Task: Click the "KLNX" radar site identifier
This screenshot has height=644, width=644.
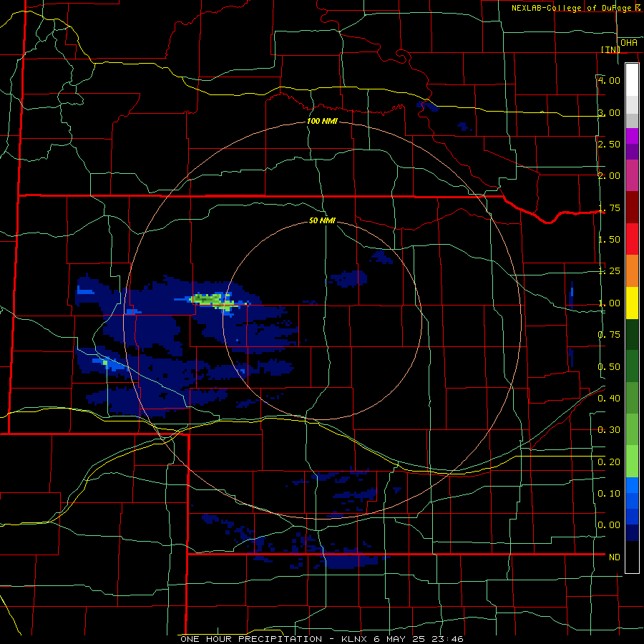Action: [x=355, y=639]
